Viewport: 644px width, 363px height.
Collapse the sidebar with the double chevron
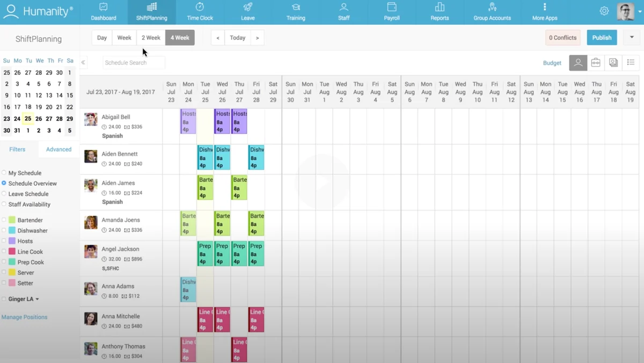coord(83,63)
